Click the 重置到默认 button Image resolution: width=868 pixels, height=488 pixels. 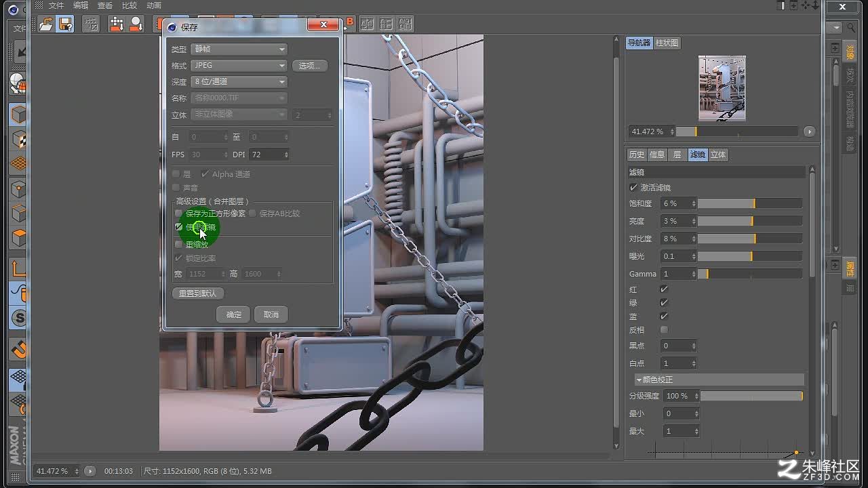point(198,293)
